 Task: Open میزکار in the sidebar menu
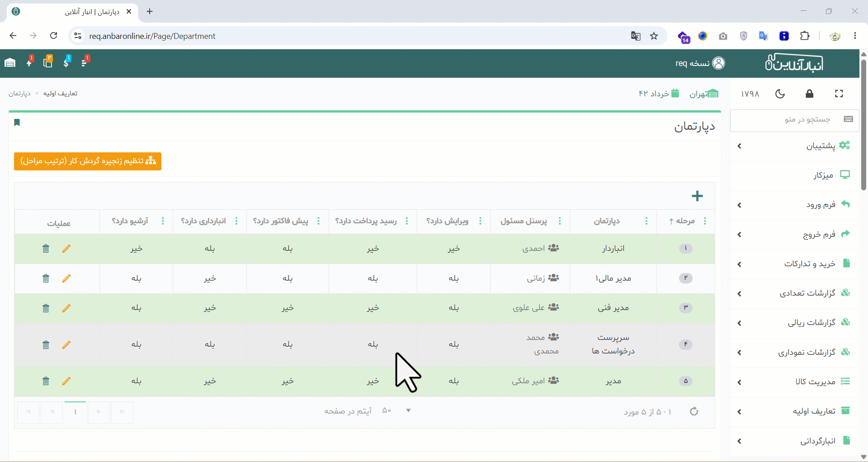click(x=795, y=175)
